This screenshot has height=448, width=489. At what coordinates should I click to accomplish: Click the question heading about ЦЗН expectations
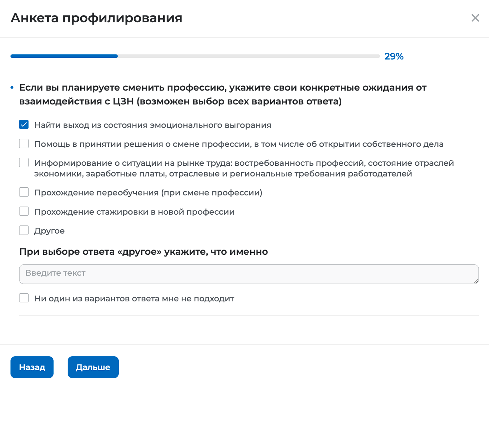tap(223, 94)
